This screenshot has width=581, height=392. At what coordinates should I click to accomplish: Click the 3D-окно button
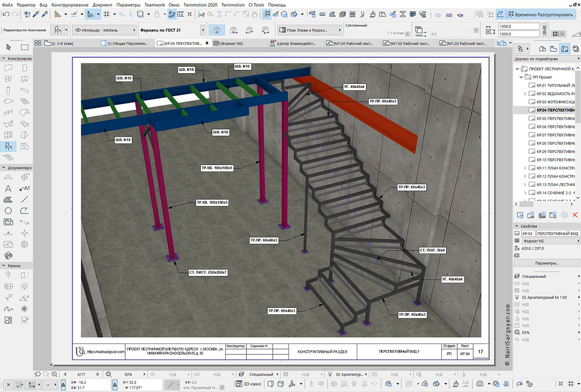[249, 384]
